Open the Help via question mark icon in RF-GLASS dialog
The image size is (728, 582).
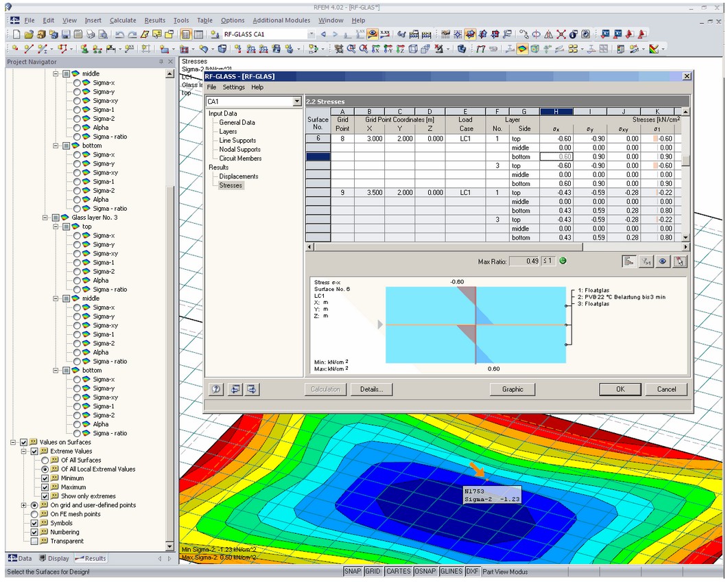point(216,389)
